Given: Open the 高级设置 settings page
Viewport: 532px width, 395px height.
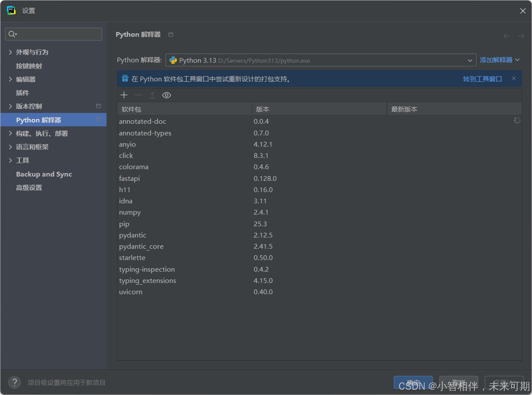Looking at the screenshot, I should pyautogui.click(x=29, y=187).
